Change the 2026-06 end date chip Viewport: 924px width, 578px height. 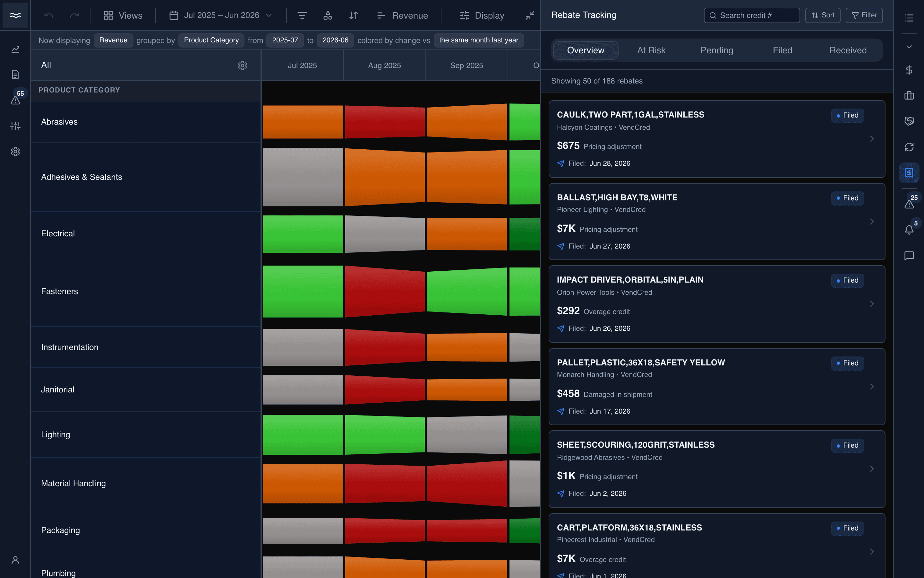[335, 40]
